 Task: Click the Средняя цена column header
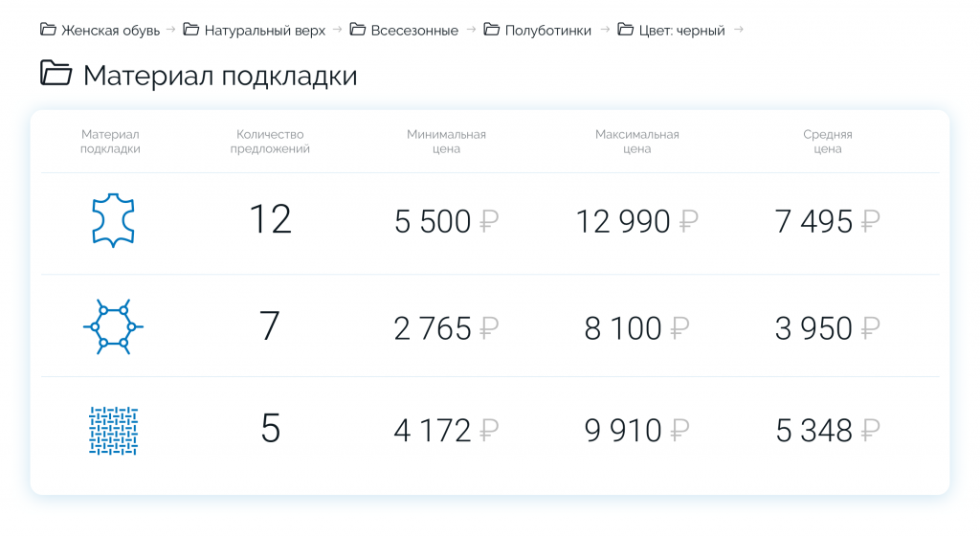(827, 142)
